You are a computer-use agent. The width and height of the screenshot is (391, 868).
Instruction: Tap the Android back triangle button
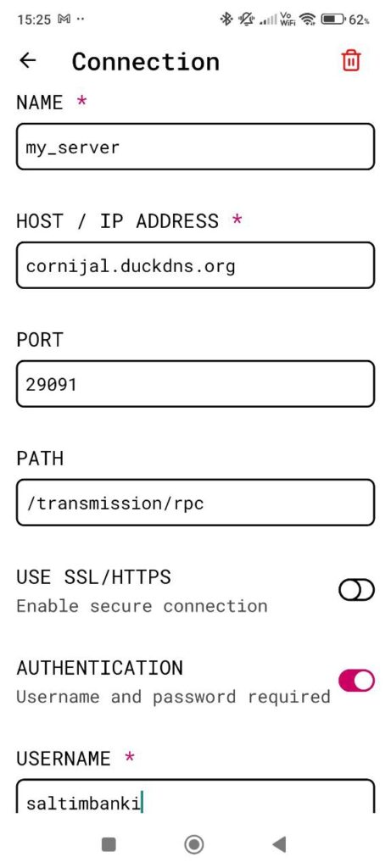point(279,844)
